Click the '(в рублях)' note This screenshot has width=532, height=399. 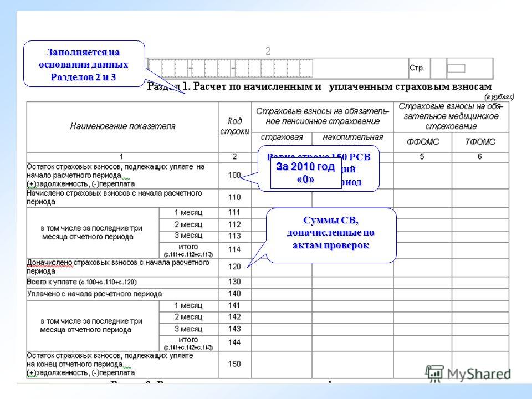click(499, 96)
